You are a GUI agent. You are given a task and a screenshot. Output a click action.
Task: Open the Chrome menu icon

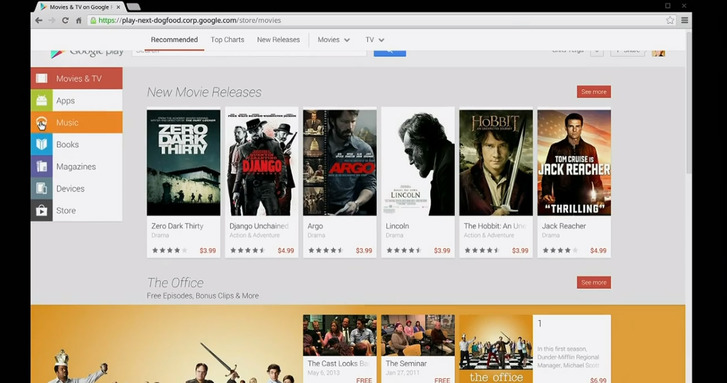(x=684, y=20)
